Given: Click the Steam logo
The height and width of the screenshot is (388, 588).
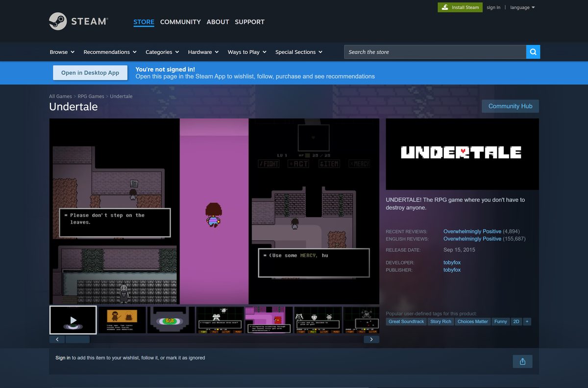Looking at the screenshot, I should [78, 22].
